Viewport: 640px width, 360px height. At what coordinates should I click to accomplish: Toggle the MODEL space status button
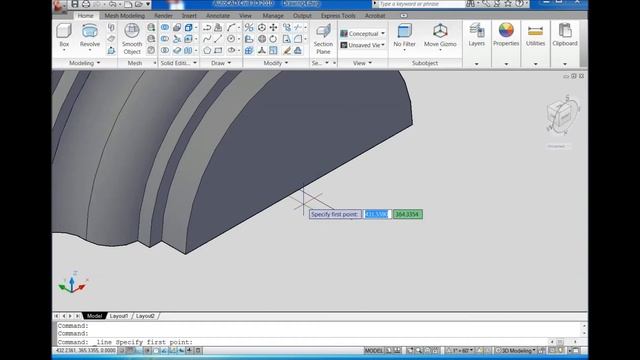click(373, 350)
